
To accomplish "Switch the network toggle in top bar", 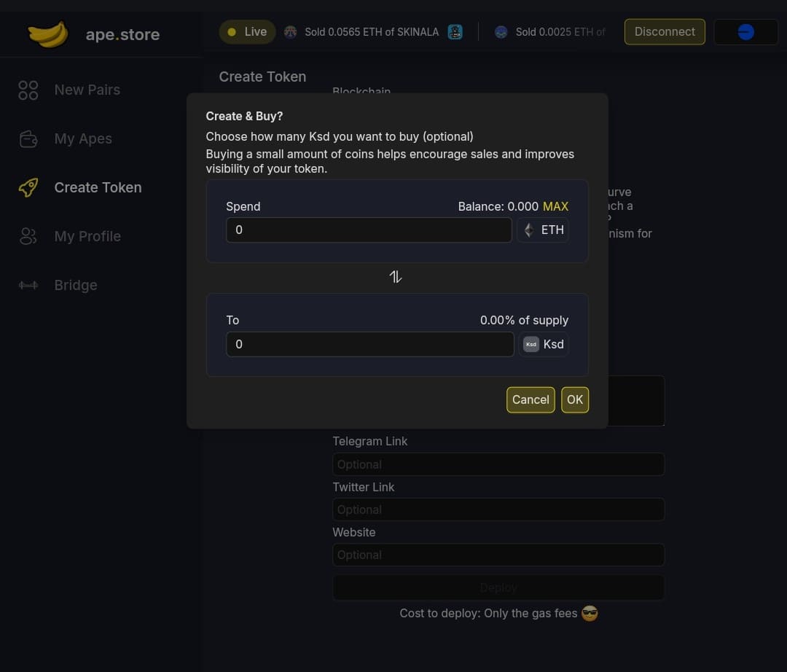I will pyautogui.click(x=745, y=31).
